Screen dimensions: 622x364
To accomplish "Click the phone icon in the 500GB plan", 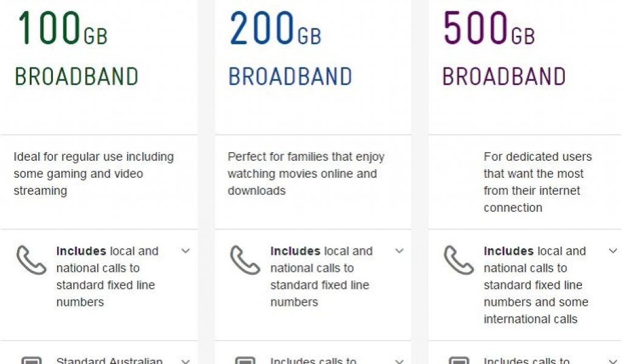I will click(459, 260).
